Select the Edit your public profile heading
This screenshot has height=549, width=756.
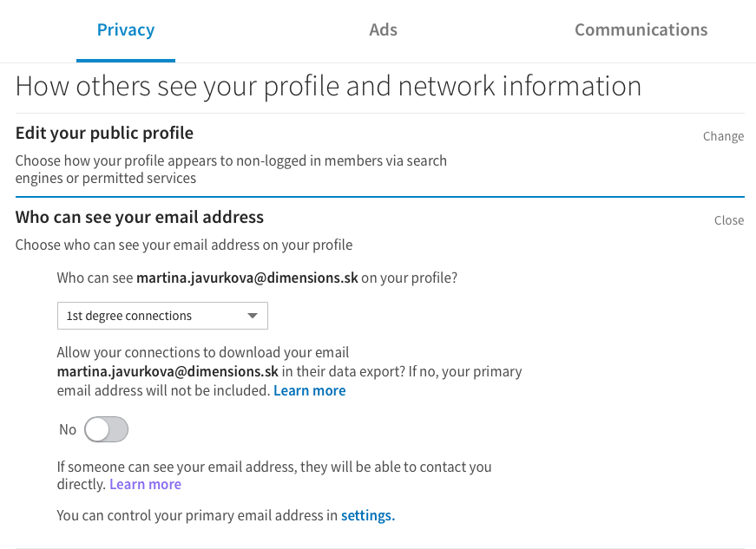tap(104, 133)
